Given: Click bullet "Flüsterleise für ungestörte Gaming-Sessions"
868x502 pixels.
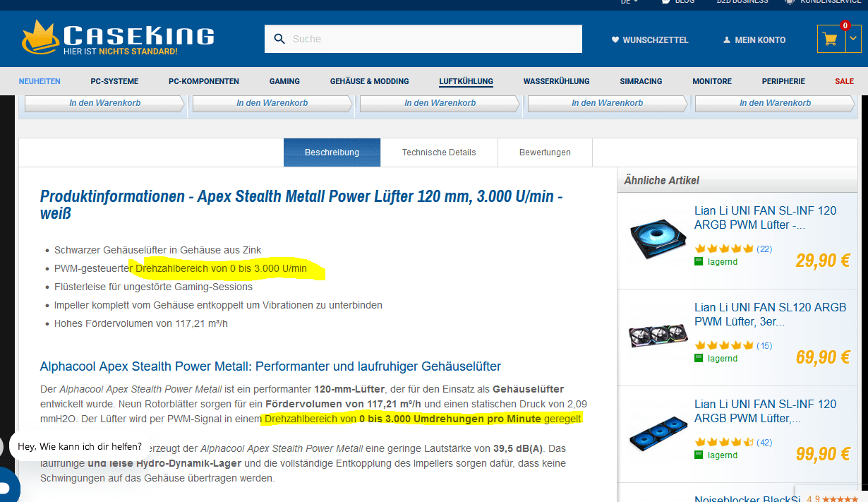Looking at the screenshot, I should [x=153, y=287].
